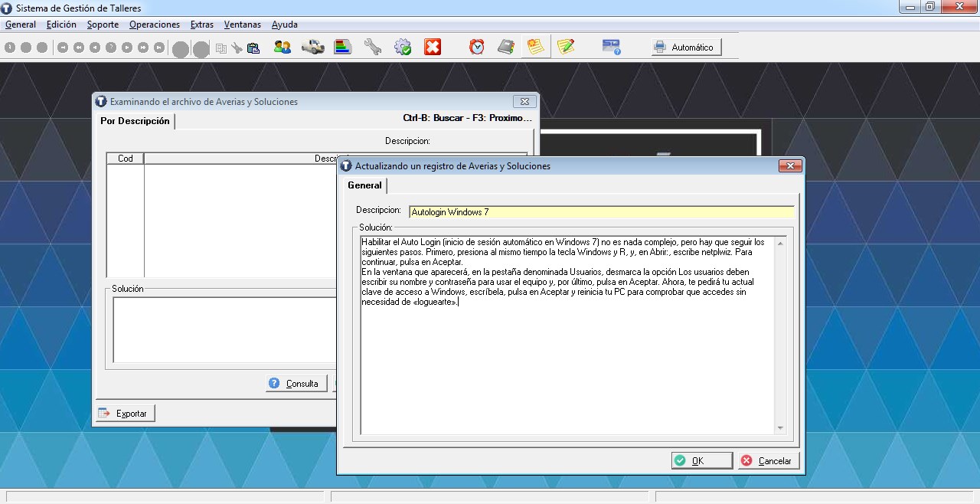The width and height of the screenshot is (980, 504).
Task: Click the Automático printer button
Action: click(686, 47)
